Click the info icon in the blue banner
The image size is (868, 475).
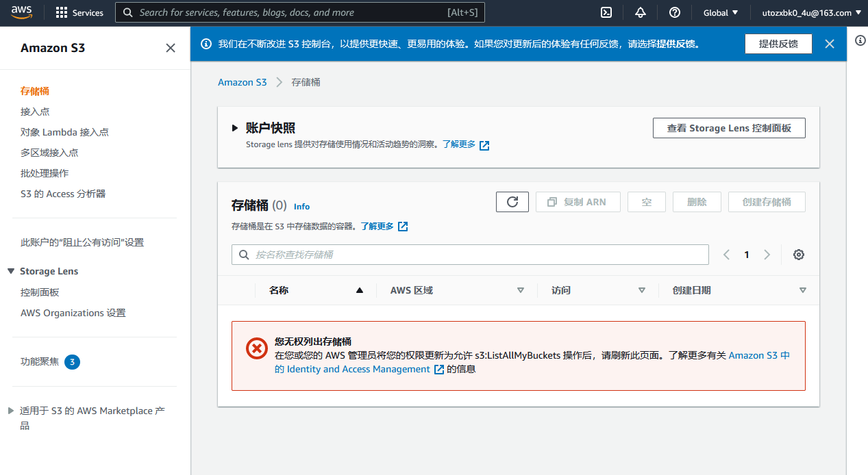point(206,44)
